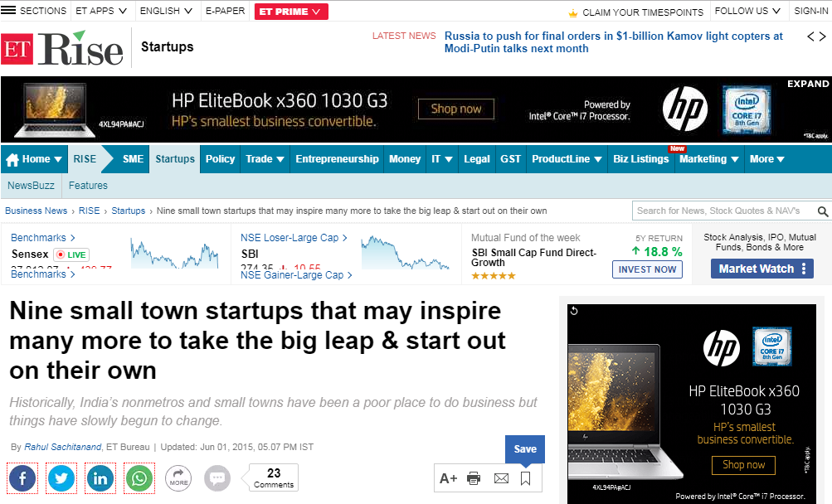Bookmark the article with save icon
The width and height of the screenshot is (832, 504).
(x=525, y=478)
